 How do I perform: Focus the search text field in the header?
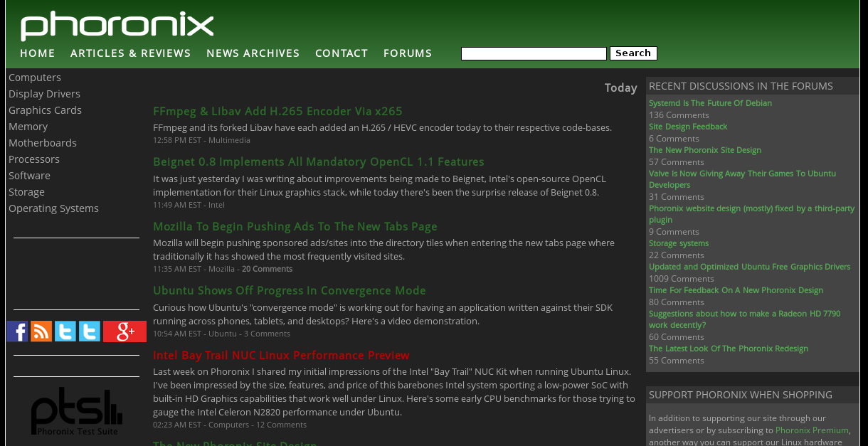click(534, 53)
